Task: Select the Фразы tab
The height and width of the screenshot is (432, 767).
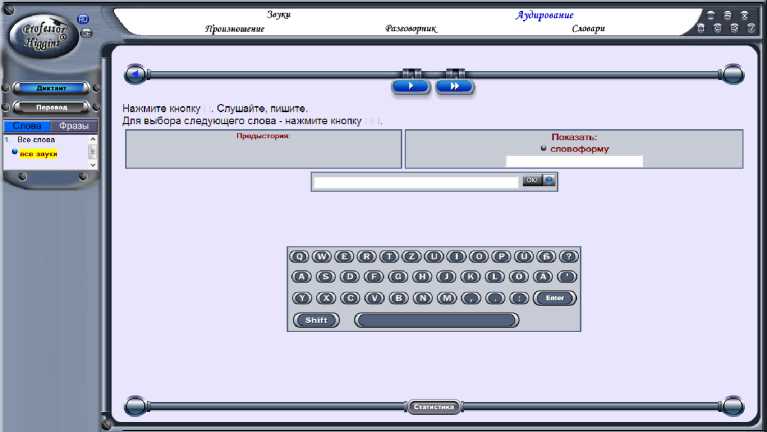Action: 74,126
